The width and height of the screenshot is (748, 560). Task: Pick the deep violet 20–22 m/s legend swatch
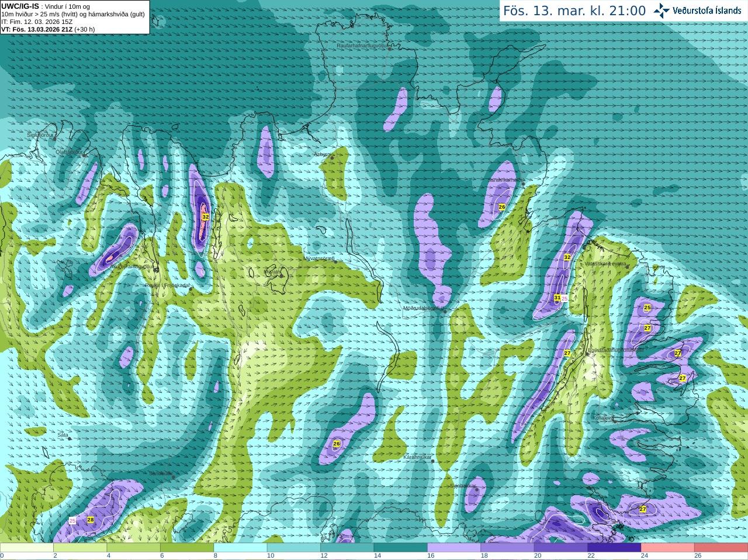(x=561, y=548)
